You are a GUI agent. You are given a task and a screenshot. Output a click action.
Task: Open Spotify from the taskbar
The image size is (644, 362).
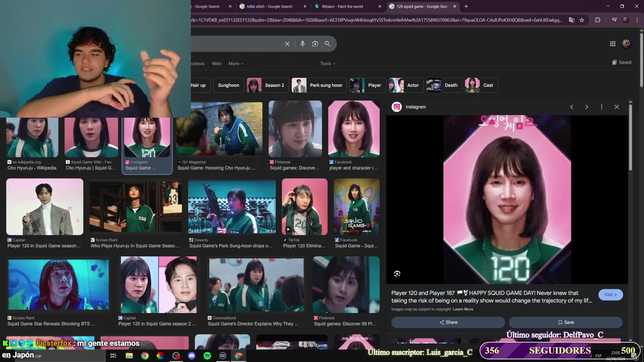click(x=207, y=355)
